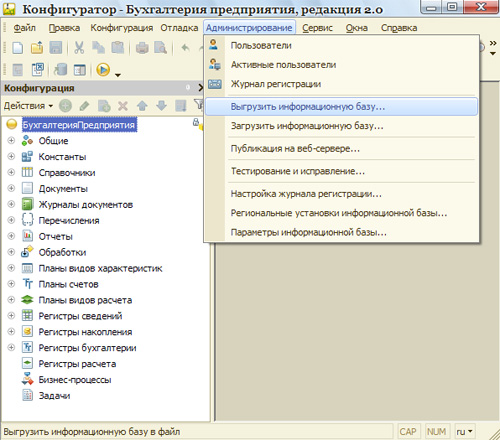Select Регистры расчета tree item
Viewport: 500px width, 440px height.
tap(77, 364)
